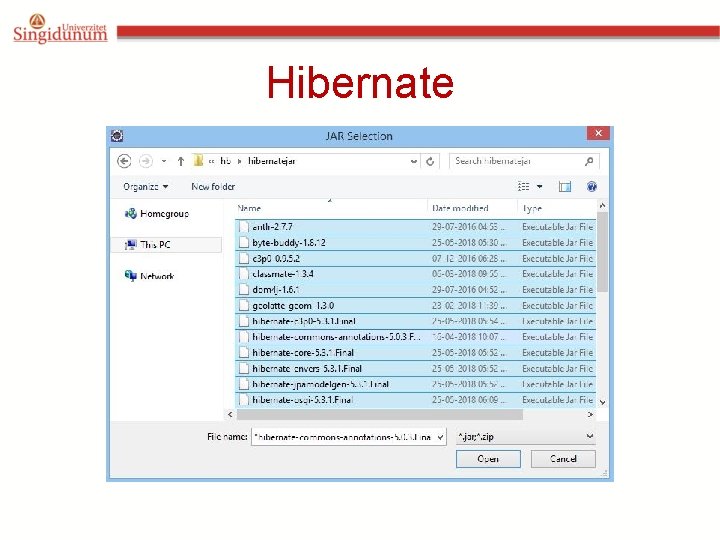Select the antlr-2.7.7 file
The image size is (720, 540).
tap(416, 227)
